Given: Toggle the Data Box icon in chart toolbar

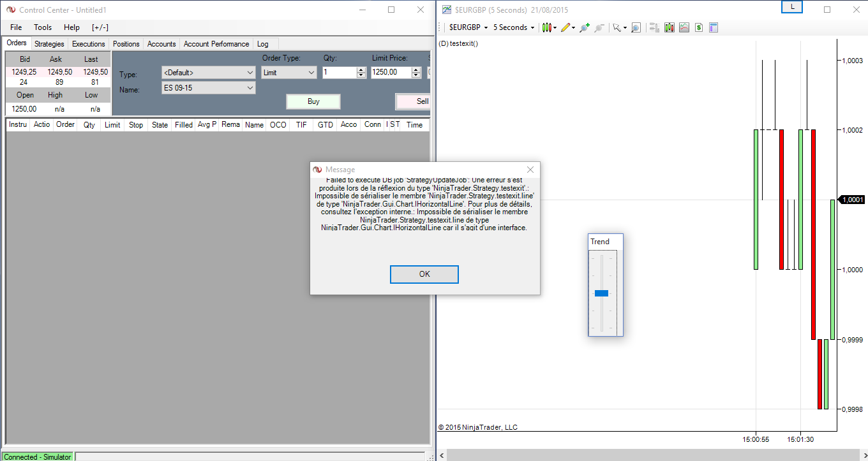Looking at the screenshot, I should pyautogui.click(x=654, y=27).
